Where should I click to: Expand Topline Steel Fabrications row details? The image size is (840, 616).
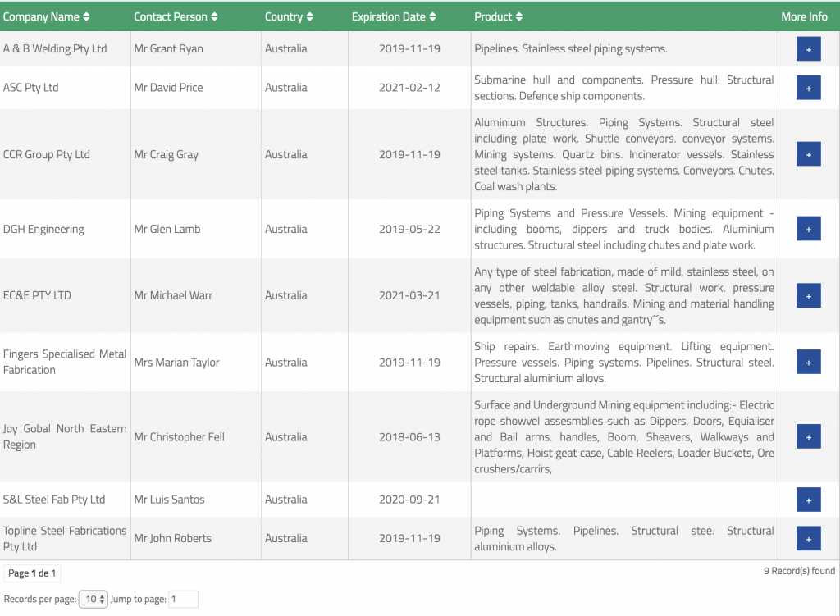click(x=808, y=538)
